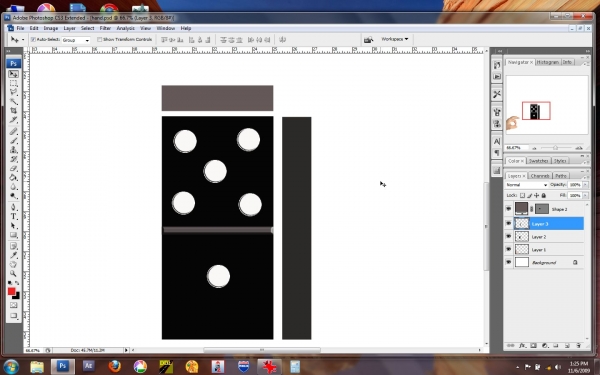
Task: Open the Character panel icon in dock
Action: (497, 142)
